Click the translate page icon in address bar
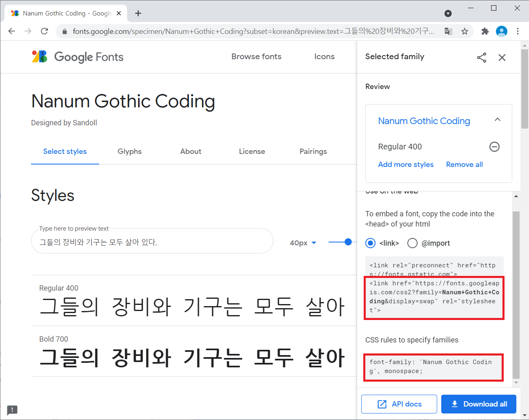 tap(448, 31)
